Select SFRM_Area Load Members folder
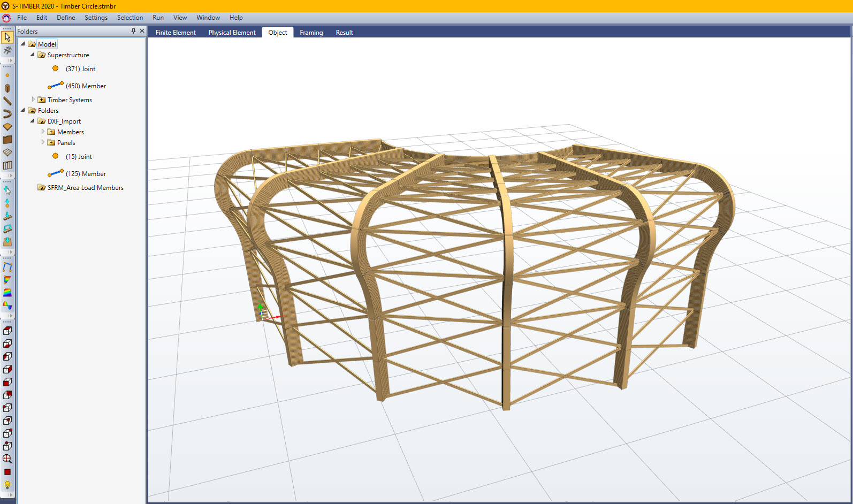The height and width of the screenshot is (504, 853). point(85,188)
